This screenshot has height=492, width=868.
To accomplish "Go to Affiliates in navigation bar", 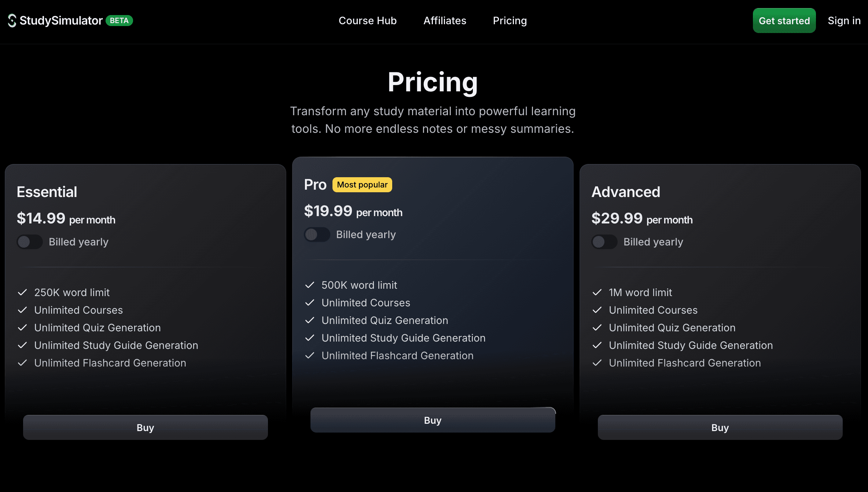I will click(445, 21).
